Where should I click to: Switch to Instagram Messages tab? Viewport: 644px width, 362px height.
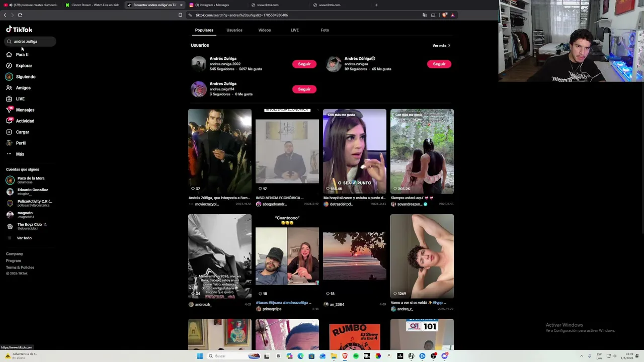pyautogui.click(x=216, y=5)
